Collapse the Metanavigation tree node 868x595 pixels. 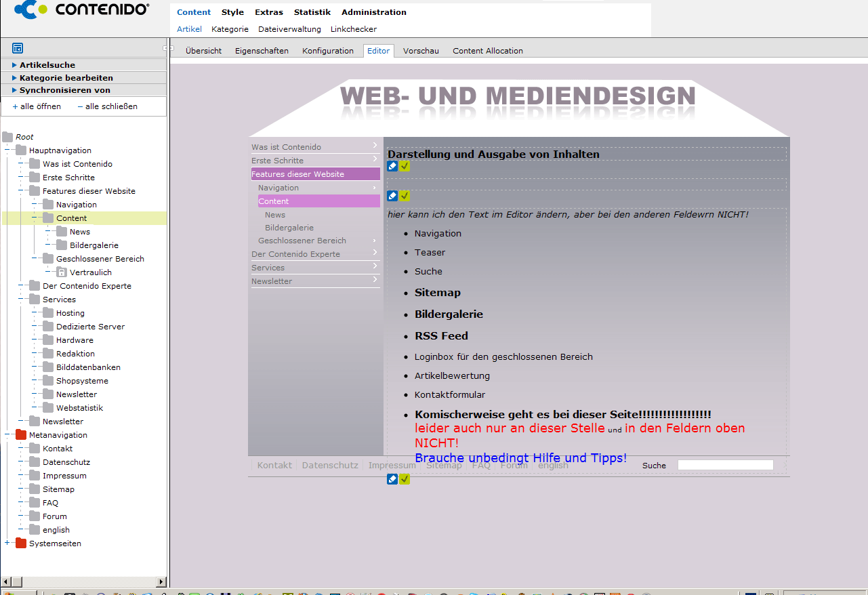point(7,435)
